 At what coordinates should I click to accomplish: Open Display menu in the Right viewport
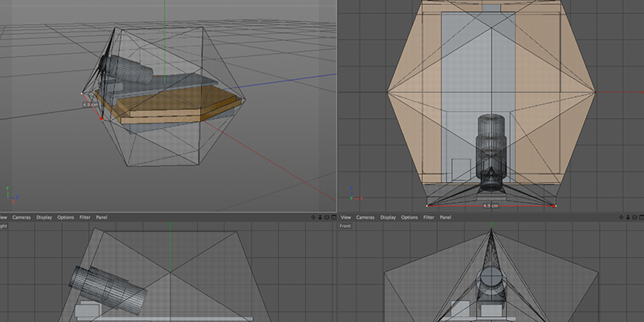click(44, 217)
